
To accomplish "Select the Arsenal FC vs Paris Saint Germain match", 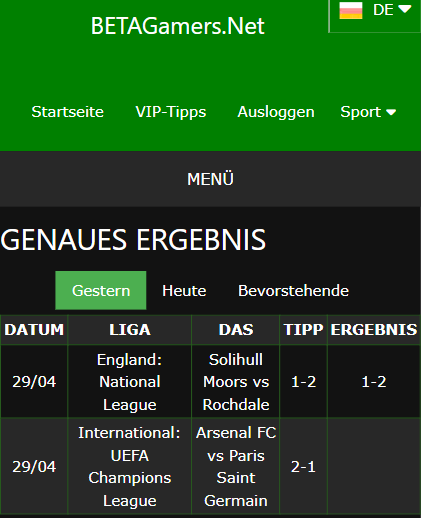I will tap(236, 467).
